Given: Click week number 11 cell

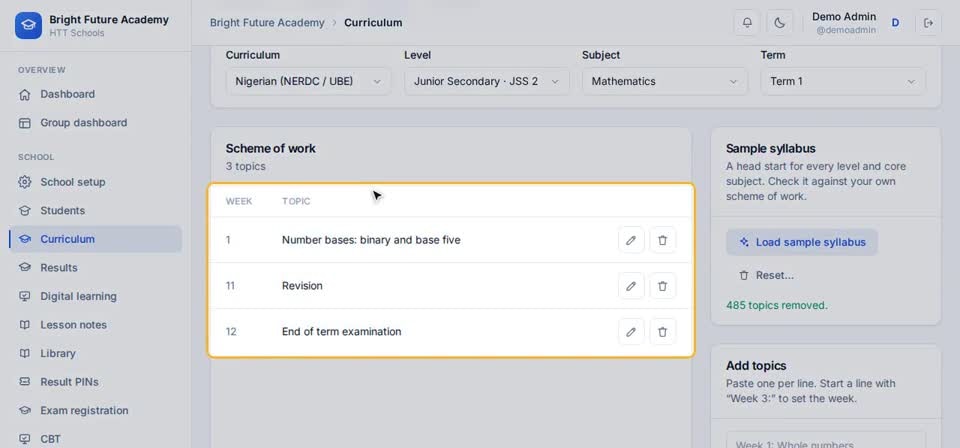Looking at the screenshot, I should point(230,286).
